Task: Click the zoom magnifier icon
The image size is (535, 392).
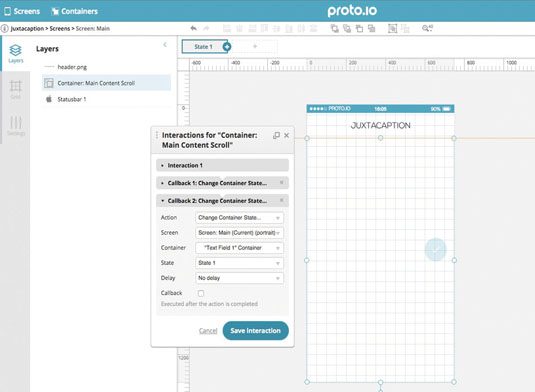Action: pyautogui.click(x=427, y=28)
